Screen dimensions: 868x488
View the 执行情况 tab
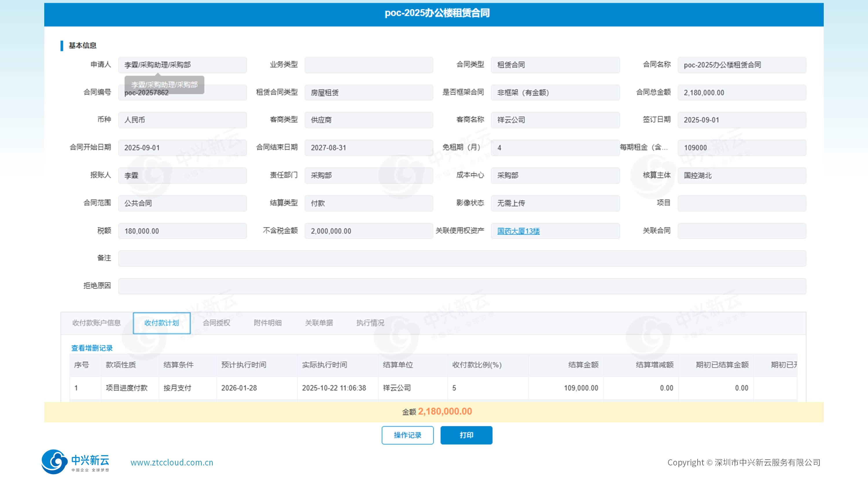(370, 323)
